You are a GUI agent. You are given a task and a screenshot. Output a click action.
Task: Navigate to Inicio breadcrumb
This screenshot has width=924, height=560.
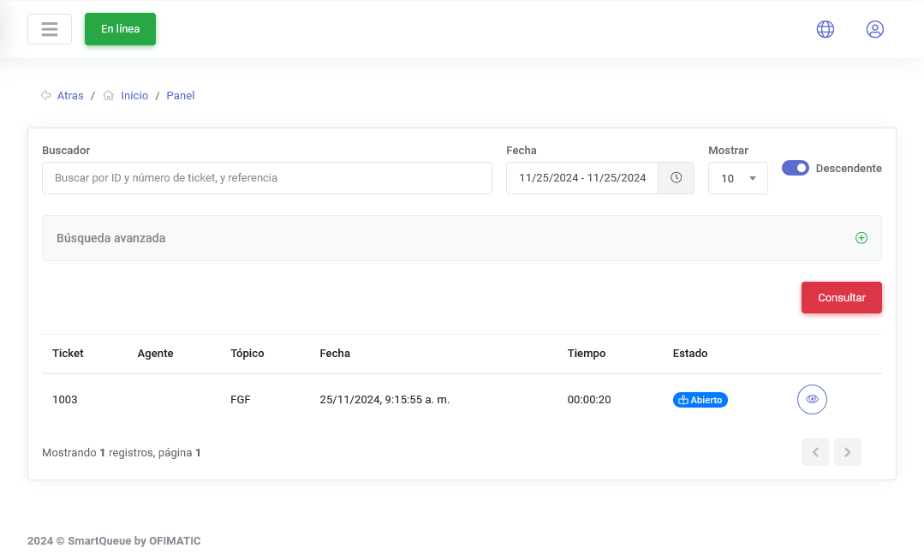134,96
